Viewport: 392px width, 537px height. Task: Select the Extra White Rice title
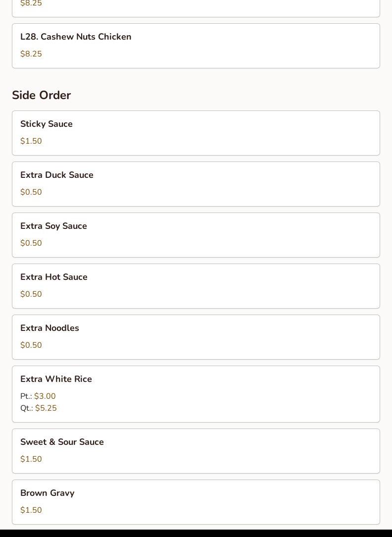pos(56,379)
